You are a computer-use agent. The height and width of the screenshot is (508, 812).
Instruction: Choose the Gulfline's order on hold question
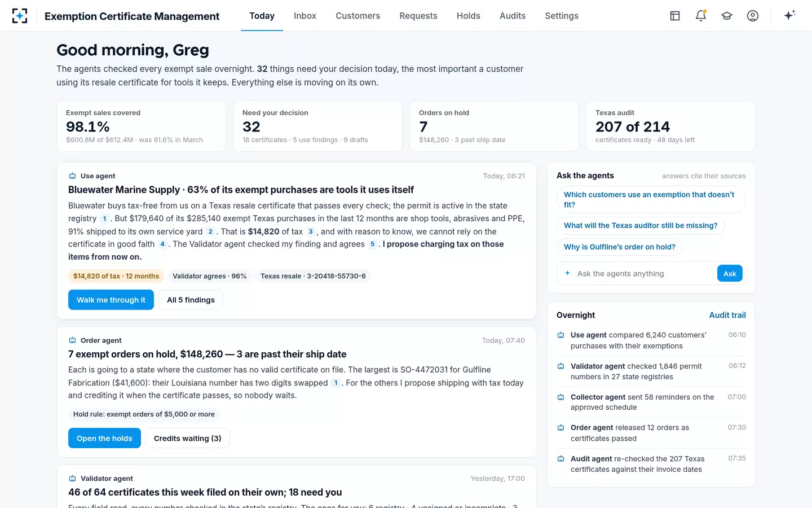[x=620, y=247]
